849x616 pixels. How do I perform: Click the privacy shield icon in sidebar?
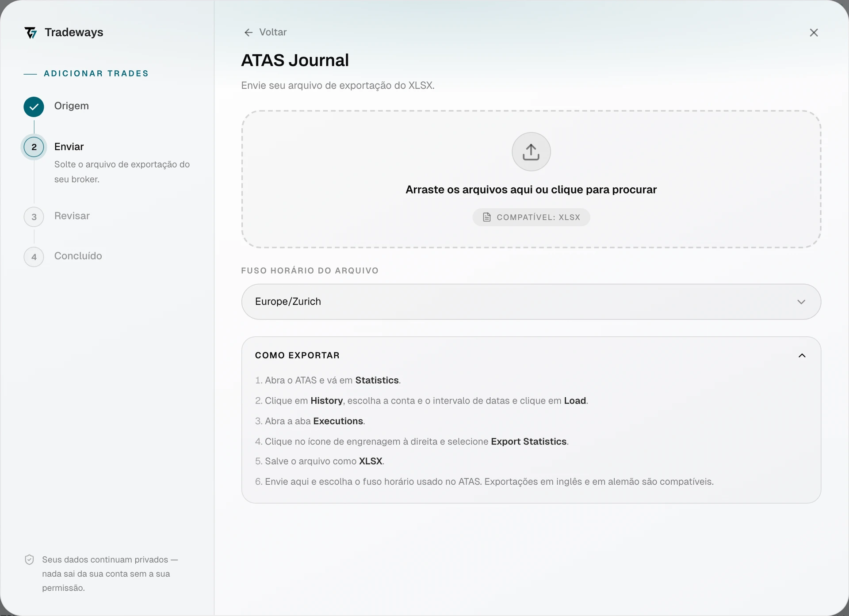29,560
